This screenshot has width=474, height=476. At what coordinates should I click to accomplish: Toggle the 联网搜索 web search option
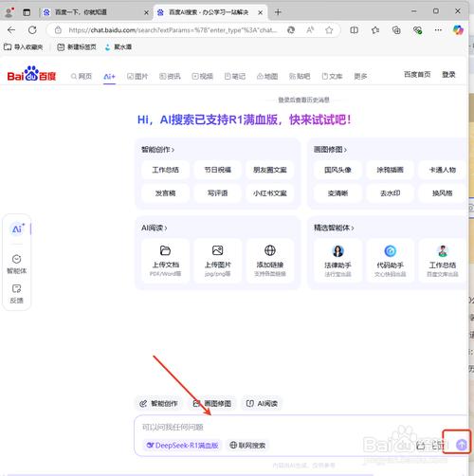[247, 445]
